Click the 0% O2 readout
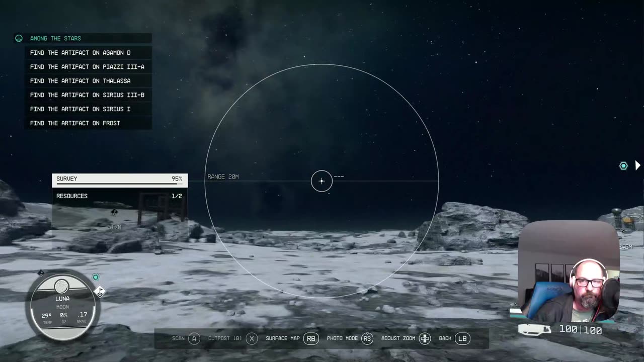644x362 pixels. (64, 315)
